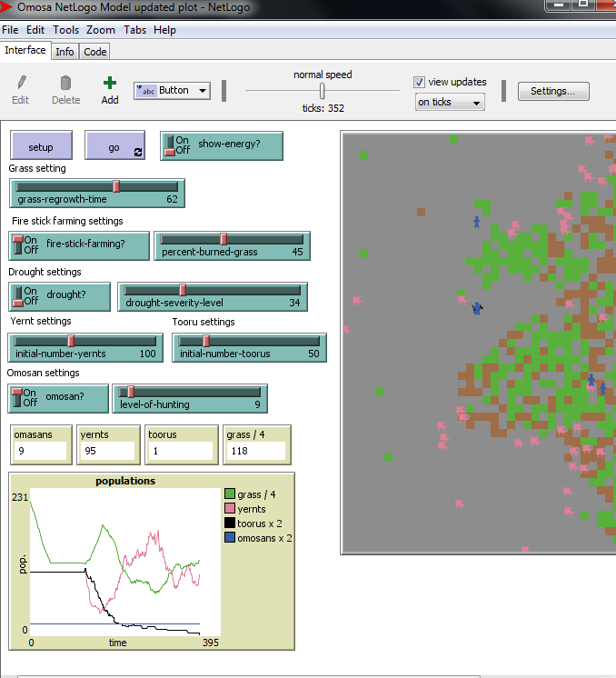Toggle the omosan? switch
This screenshot has height=678, width=616.
17,397
